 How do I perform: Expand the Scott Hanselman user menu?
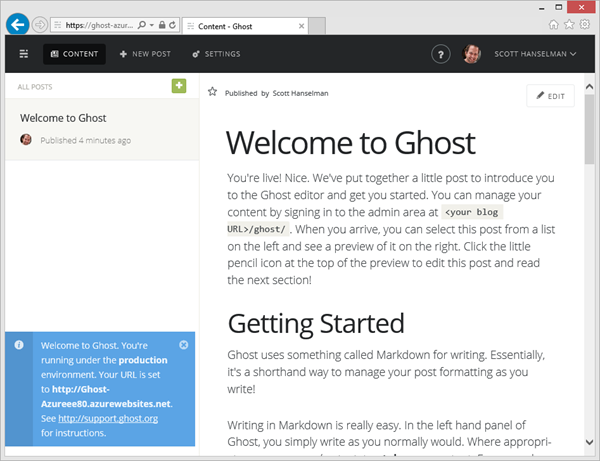(x=535, y=54)
